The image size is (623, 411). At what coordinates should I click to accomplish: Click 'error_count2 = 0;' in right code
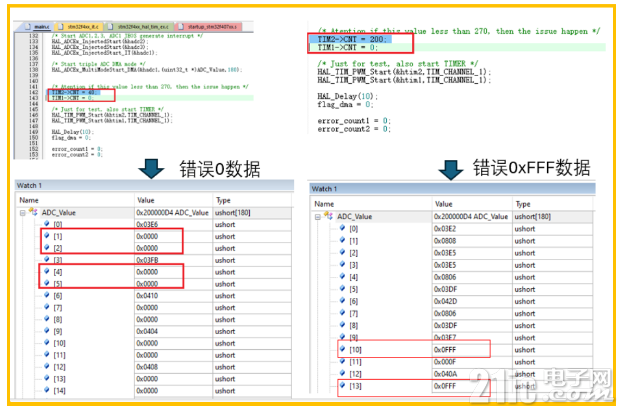click(354, 129)
